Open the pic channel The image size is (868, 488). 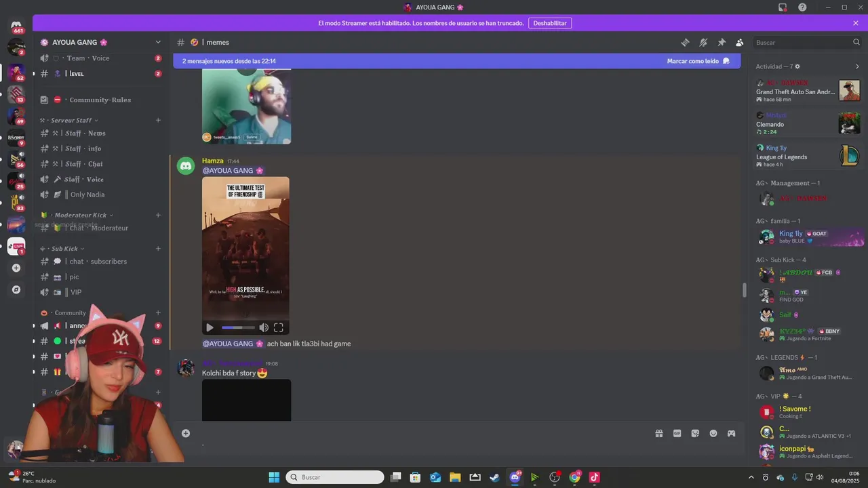point(101,277)
